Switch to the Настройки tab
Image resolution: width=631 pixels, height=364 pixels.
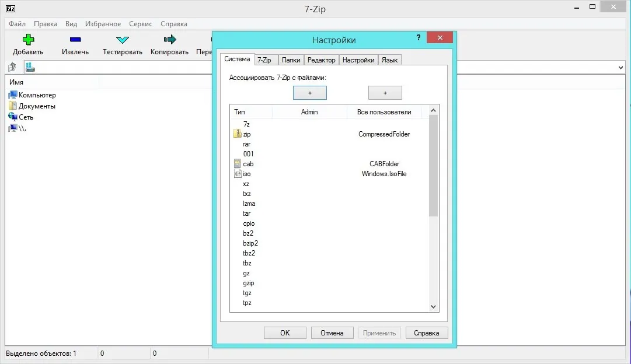358,60
